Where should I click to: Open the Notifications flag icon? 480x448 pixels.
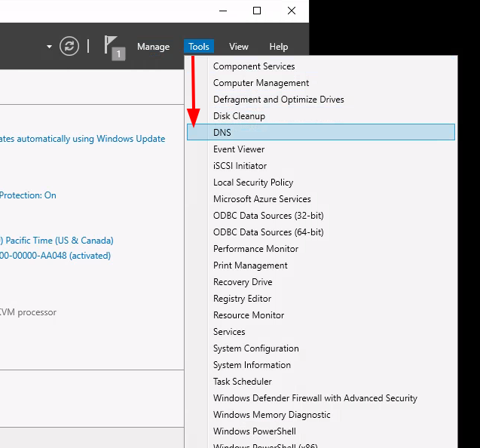pyautogui.click(x=115, y=48)
